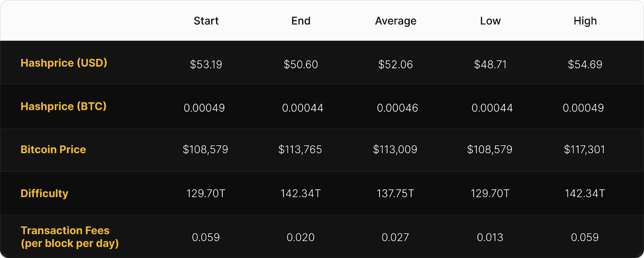
Task: Click the $117,301 high Bitcoin price
Action: (584, 150)
